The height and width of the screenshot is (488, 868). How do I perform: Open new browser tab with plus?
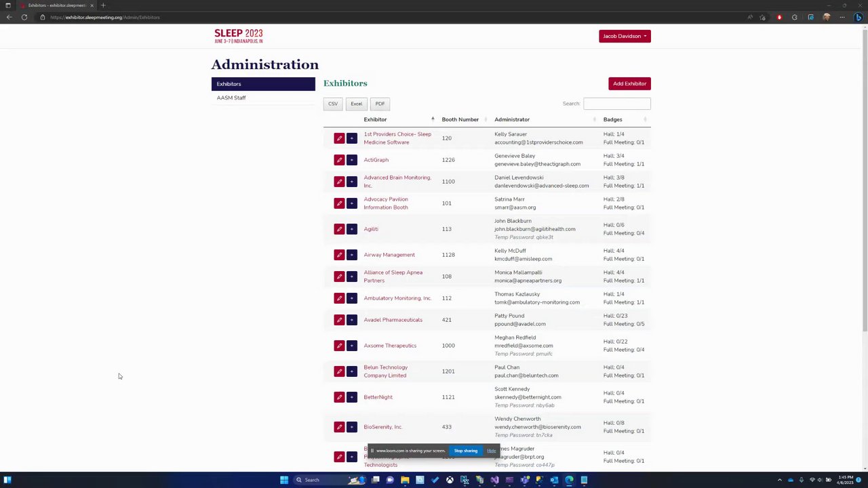click(x=103, y=5)
